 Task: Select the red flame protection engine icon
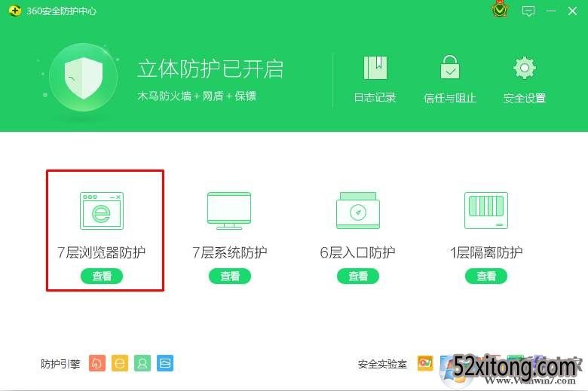pyautogui.click(x=97, y=363)
